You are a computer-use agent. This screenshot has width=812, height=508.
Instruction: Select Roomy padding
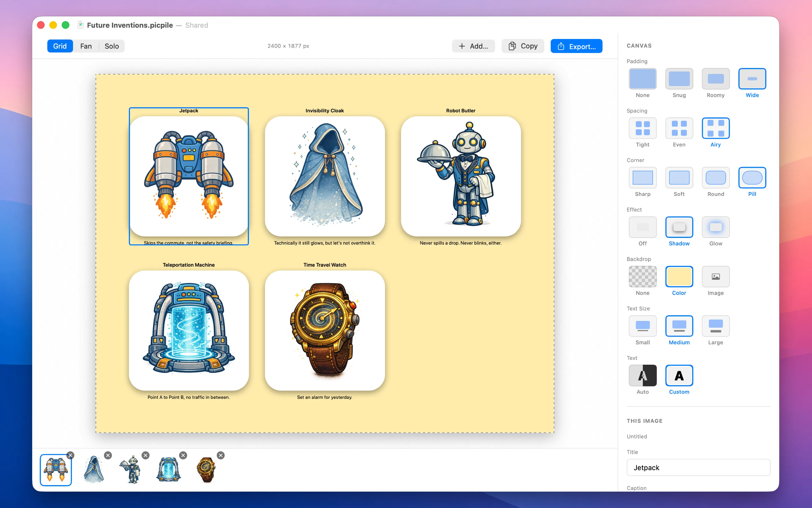click(x=715, y=79)
